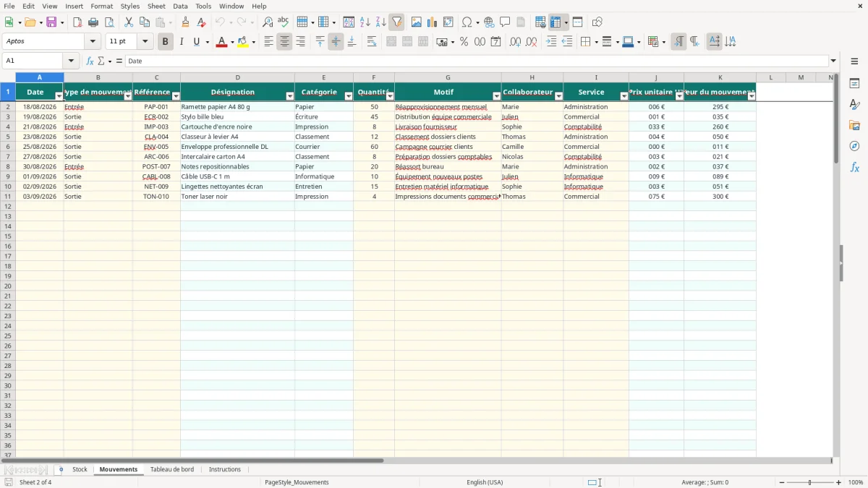The image size is (868, 488).
Task: Click the Save document icon
Action: coord(51,22)
